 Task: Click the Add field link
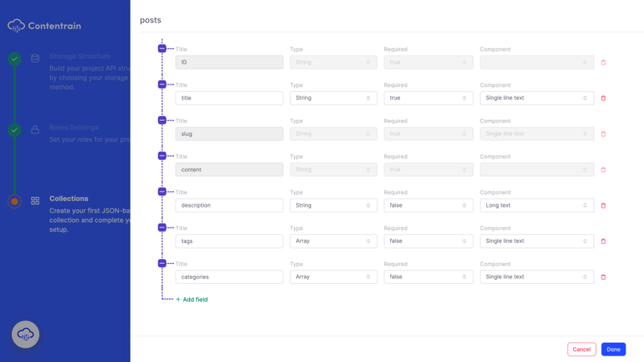click(192, 299)
